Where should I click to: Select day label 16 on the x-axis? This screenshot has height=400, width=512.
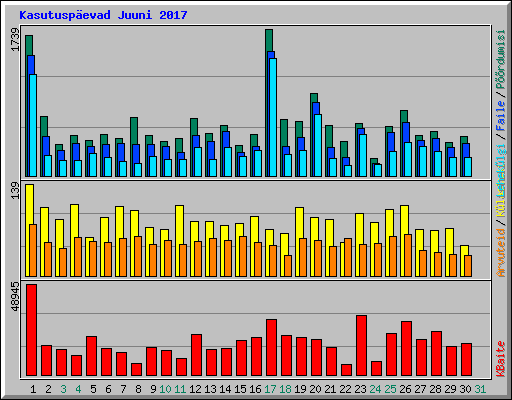pos(255,389)
